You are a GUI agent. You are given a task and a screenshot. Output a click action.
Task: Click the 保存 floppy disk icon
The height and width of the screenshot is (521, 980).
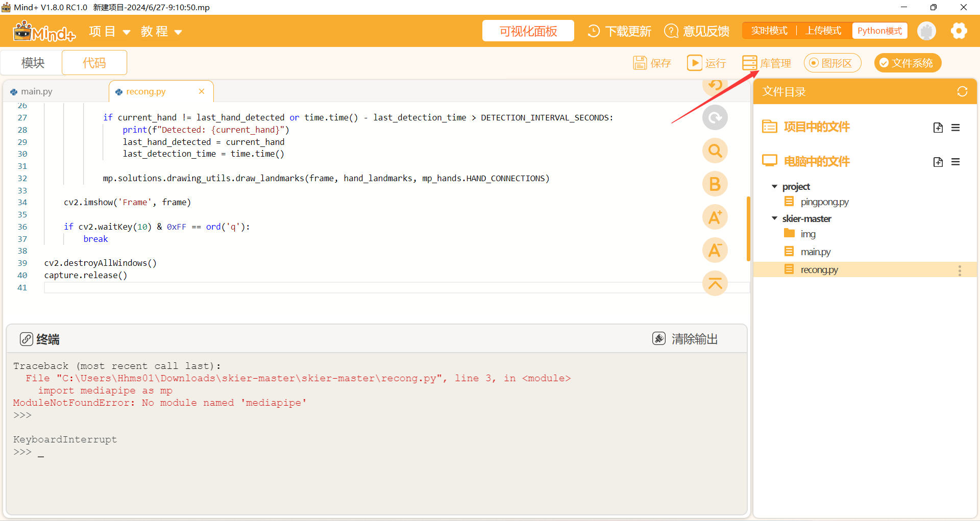(x=640, y=63)
